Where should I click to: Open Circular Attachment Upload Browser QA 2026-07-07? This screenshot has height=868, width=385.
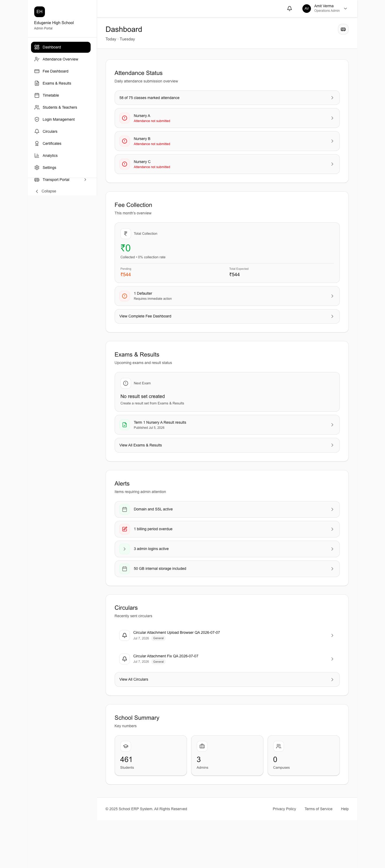coord(227,635)
